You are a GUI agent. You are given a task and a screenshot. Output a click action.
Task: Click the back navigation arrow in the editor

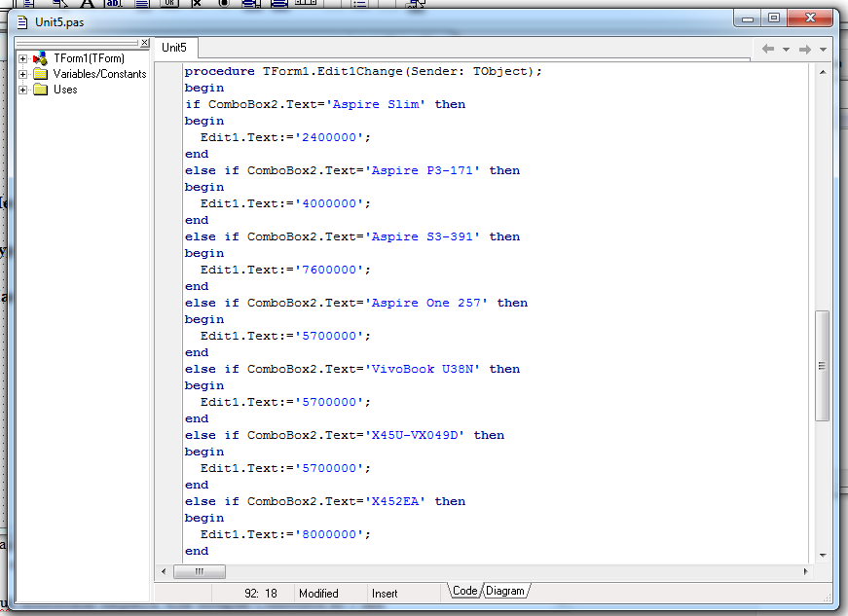pos(767,49)
